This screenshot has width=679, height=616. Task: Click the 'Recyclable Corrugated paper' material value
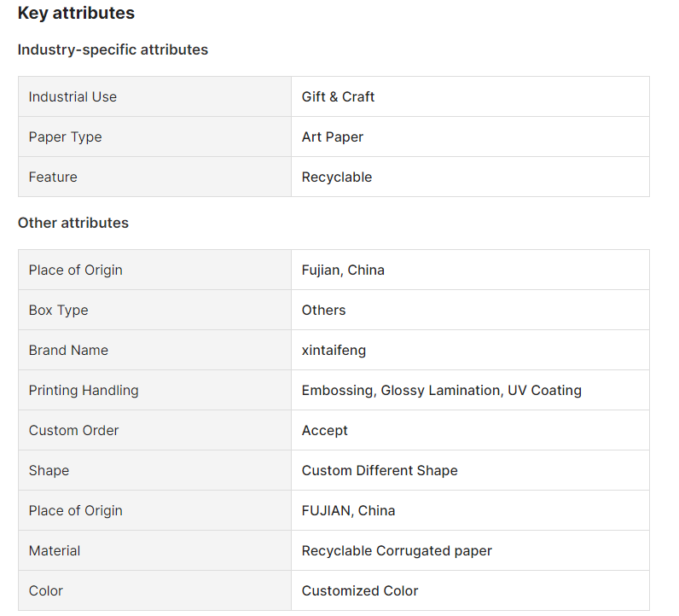pos(397,550)
